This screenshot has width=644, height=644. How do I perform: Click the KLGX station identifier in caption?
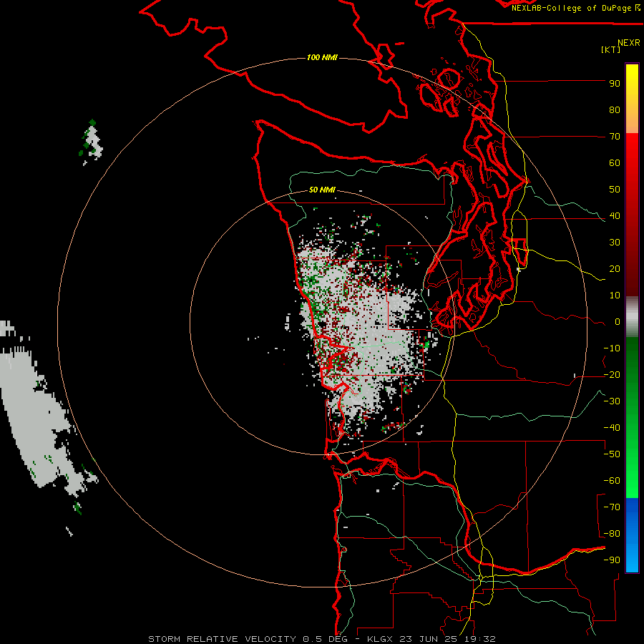(x=380, y=639)
